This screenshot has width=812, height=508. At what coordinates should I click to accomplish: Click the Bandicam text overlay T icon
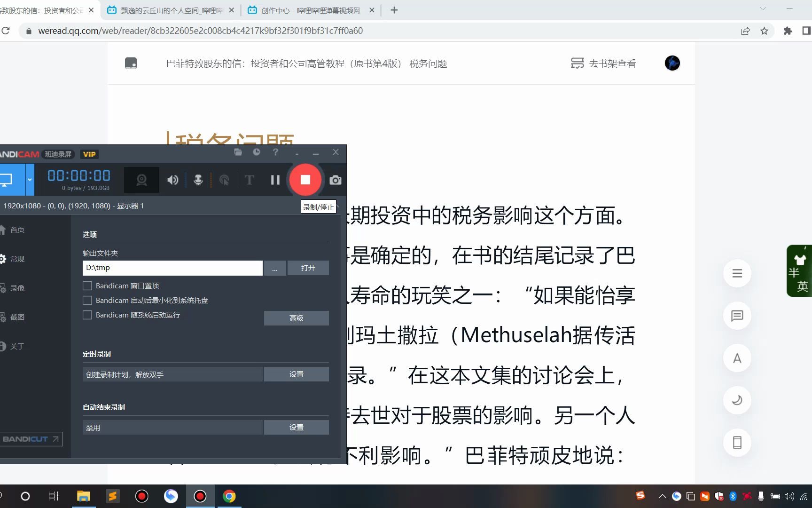(250, 180)
